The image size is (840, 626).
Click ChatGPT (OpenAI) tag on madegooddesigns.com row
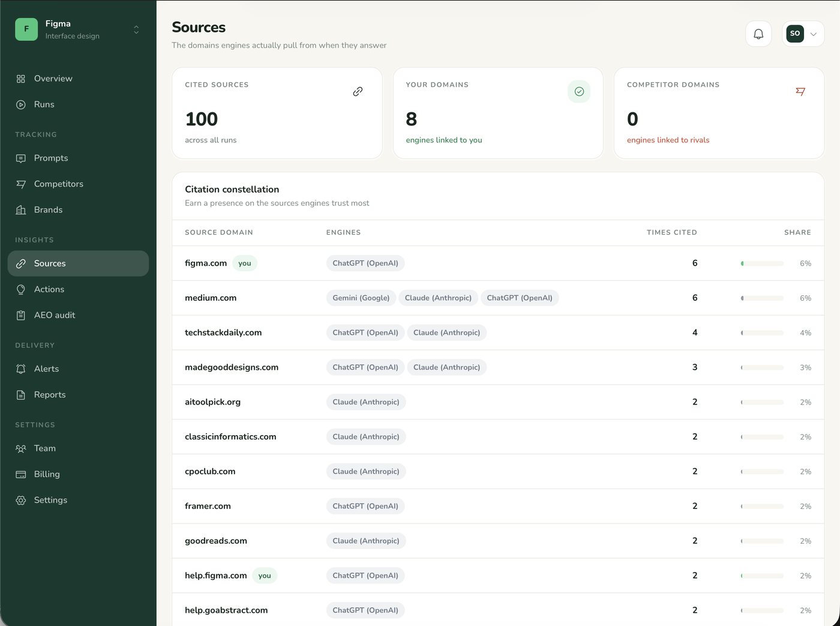pos(365,367)
